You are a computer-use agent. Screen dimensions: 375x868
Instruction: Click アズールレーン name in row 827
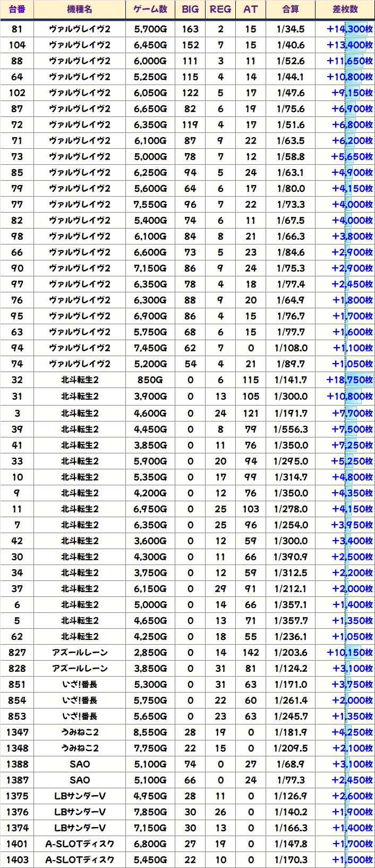pyautogui.click(x=80, y=652)
